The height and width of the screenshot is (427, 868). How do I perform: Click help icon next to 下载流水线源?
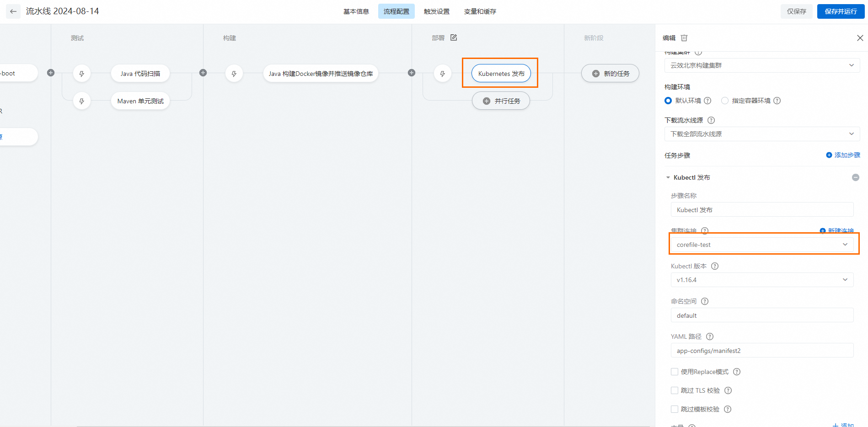[711, 120]
